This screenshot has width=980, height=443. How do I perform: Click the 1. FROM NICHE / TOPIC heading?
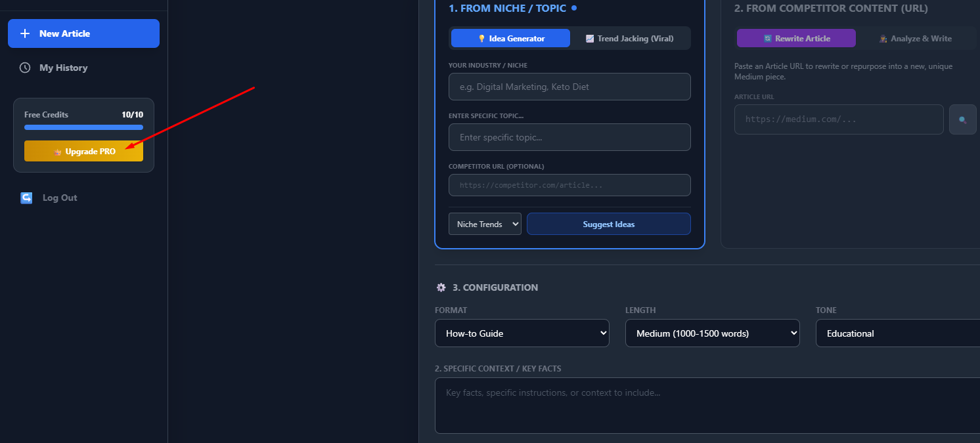(507, 9)
